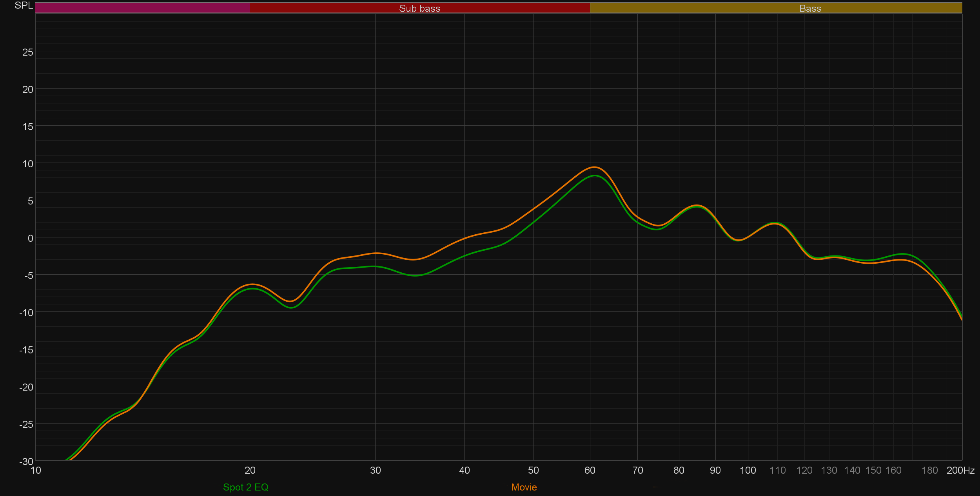Click the orange Movie legend label
The height and width of the screenshot is (496, 980).
tap(524, 487)
